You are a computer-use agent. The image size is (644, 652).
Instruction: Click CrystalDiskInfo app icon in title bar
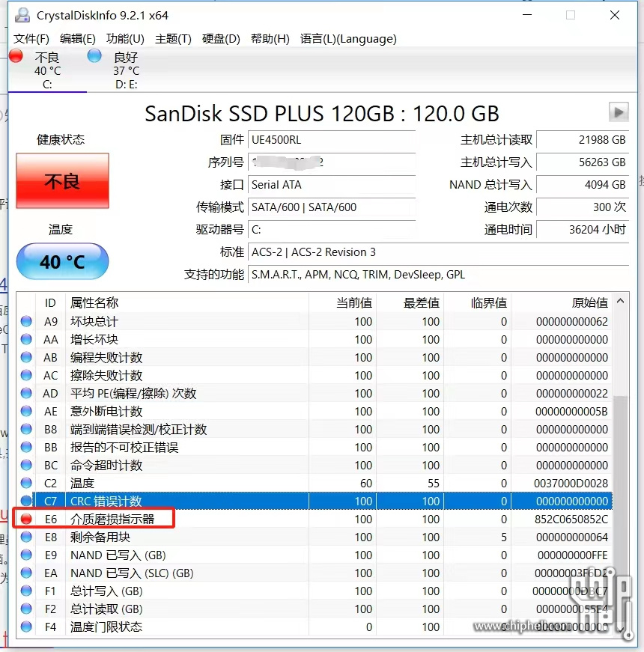click(23, 15)
